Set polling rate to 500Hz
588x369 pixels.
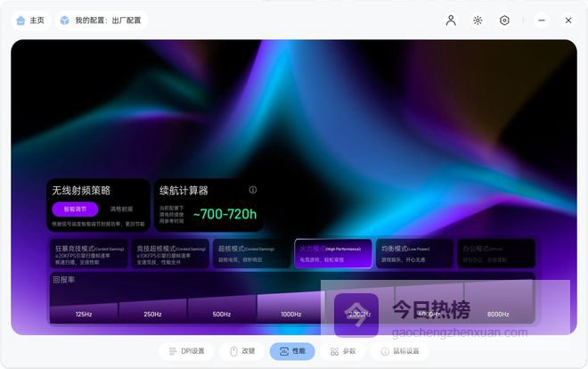pyautogui.click(x=222, y=314)
